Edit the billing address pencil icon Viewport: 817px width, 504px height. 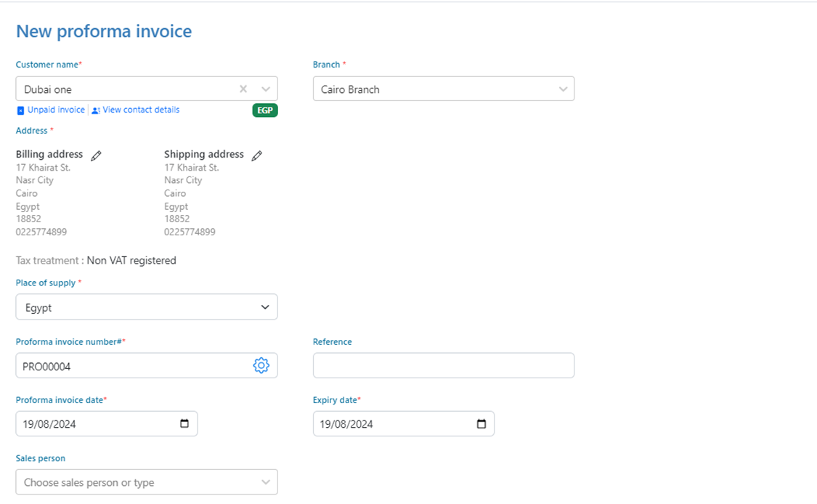pos(96,155)
